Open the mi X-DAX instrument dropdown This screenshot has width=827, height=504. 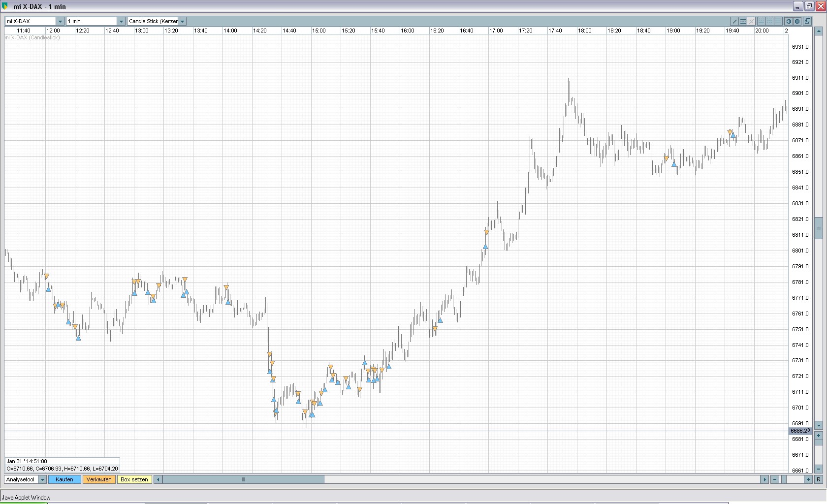tap(60, 21)
